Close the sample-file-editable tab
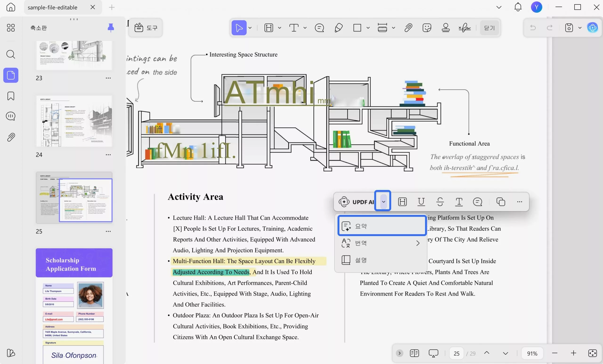The width and height of the screenshot is (603, 364). 93,7
